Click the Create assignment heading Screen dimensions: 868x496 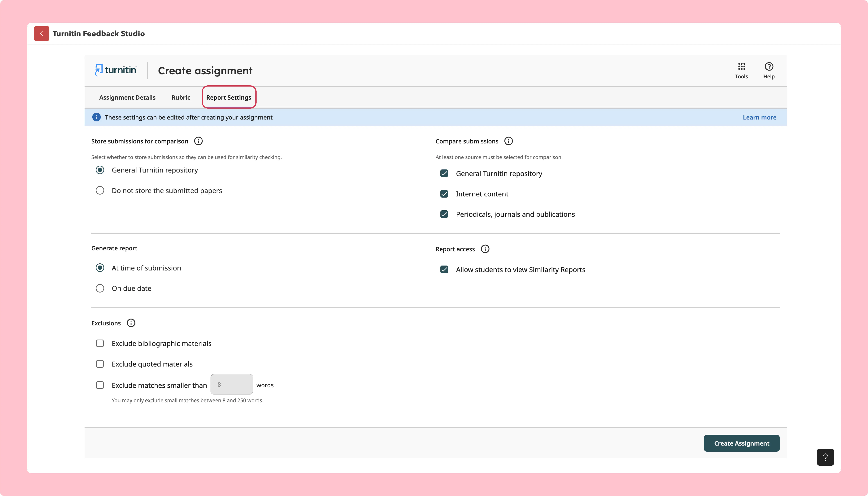(205, 71)
